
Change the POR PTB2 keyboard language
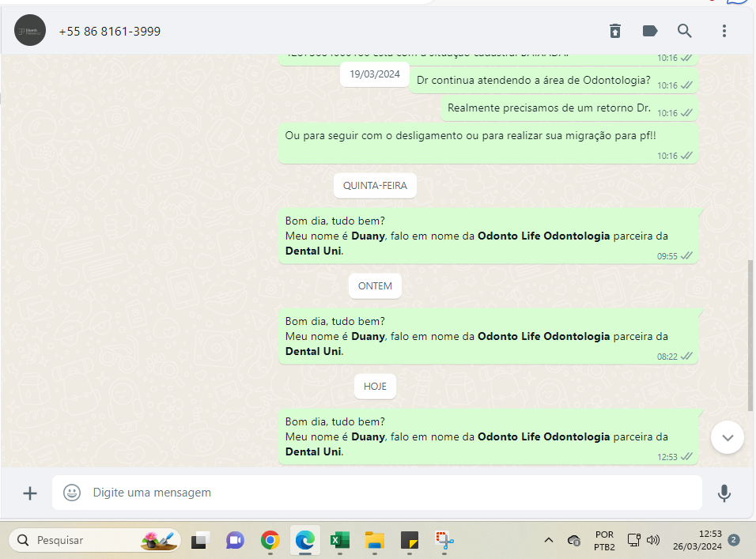(x=604, y=541)
